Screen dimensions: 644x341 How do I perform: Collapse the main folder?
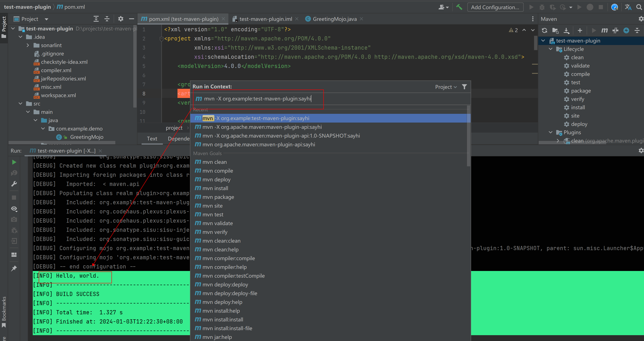tap(28, 112)
